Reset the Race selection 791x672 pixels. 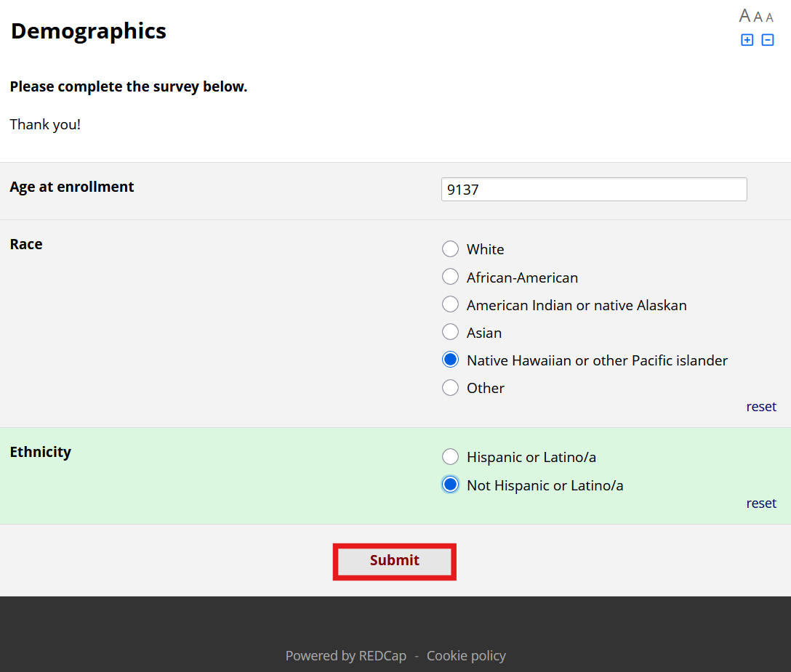[x=760, y=406]
